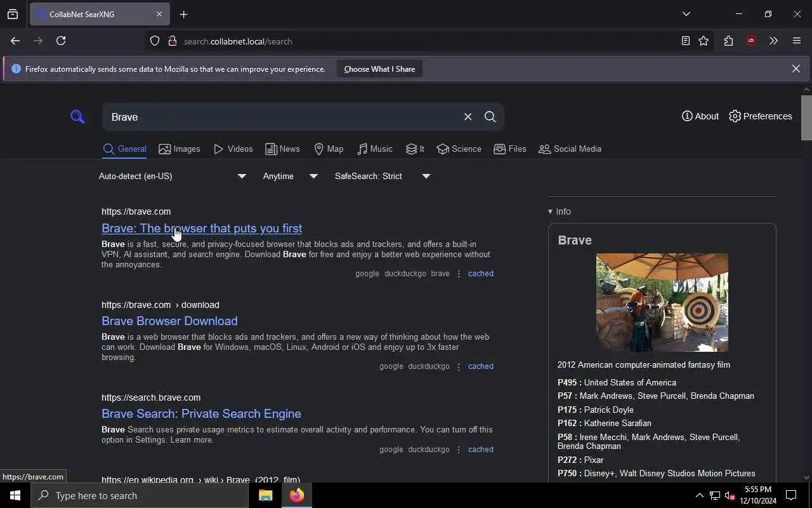Open search Preferences
Viewport: 812px width, 508px height.
(x=760, y=116)
